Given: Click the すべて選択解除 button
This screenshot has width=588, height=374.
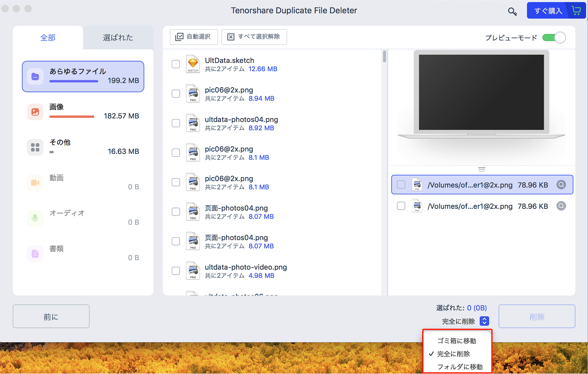Looking at the screenshot, I should [254, 37].
